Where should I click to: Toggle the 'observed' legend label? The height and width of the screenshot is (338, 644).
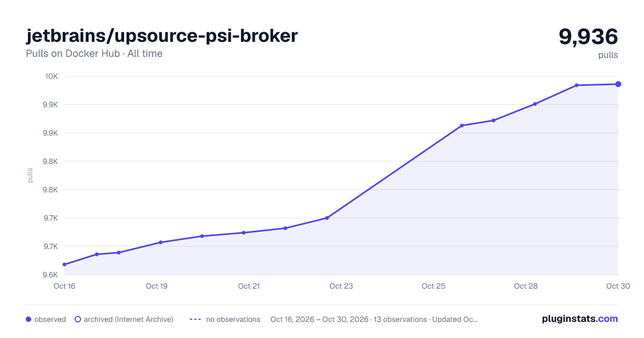tap(50, 319)
